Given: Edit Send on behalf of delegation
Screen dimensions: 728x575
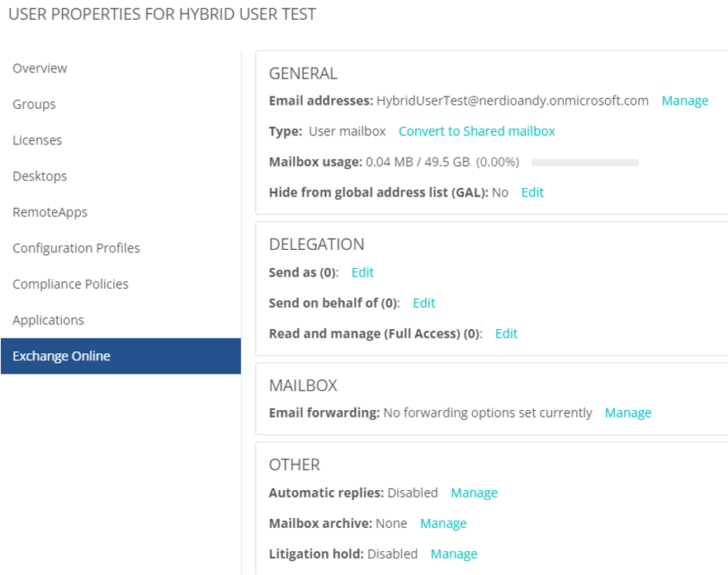Looking at the screenshot, I should (x=423, y=303).
